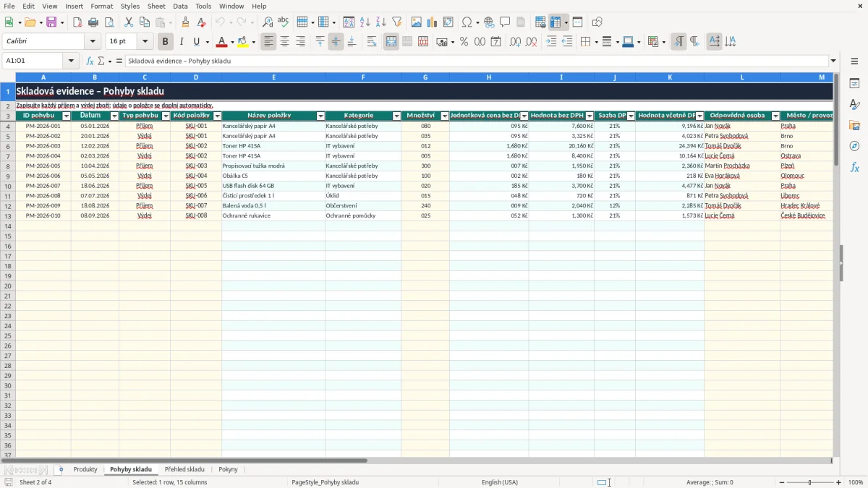Select row header 7

(8, 155)
